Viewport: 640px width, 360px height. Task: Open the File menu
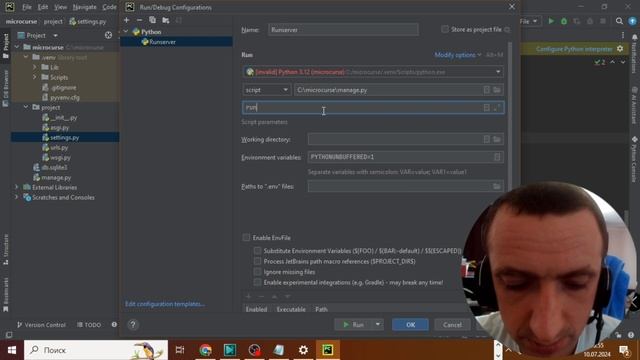pyautogui.click(x=27, y=7)
